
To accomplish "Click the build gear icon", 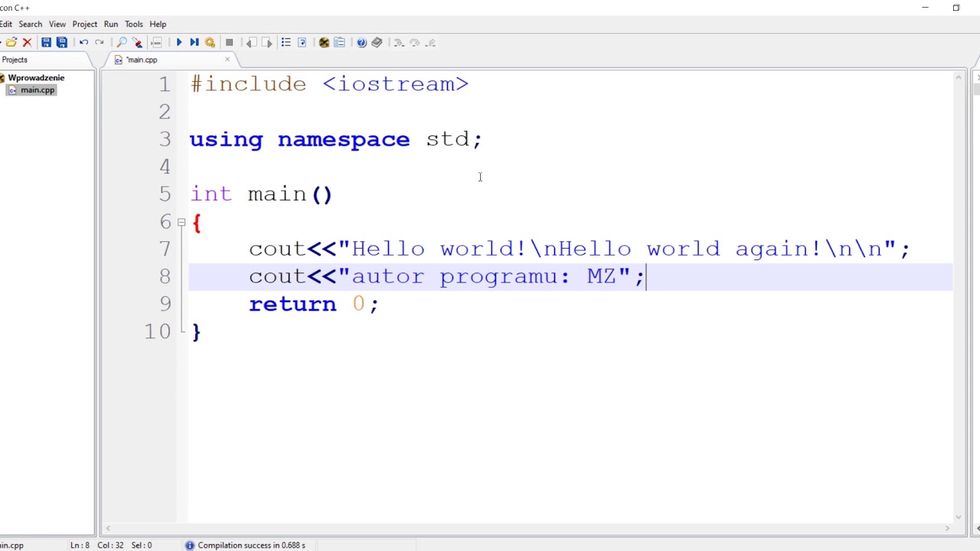I will (210, 43).
